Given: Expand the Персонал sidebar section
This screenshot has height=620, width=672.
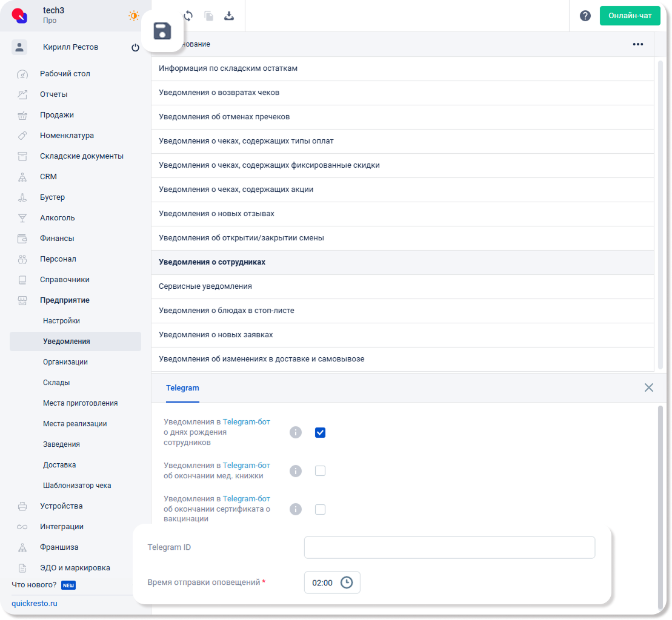Looking at the screenshot, I should point(58,259).
